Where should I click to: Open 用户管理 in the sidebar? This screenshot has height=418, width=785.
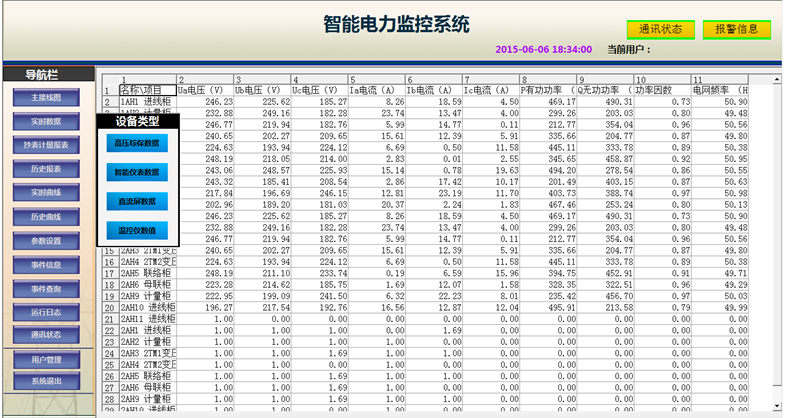click(x=46, y=359)
